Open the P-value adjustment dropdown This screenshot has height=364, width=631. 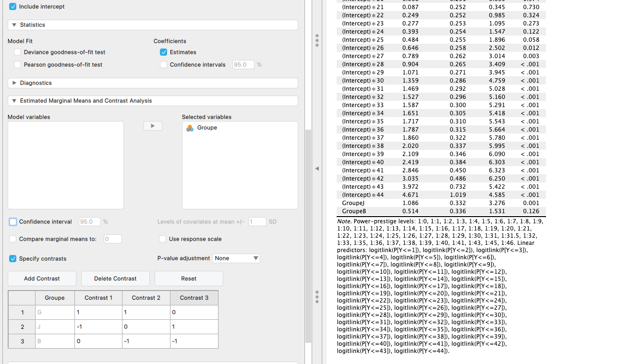pyautogui.click(x=236, y=258)
